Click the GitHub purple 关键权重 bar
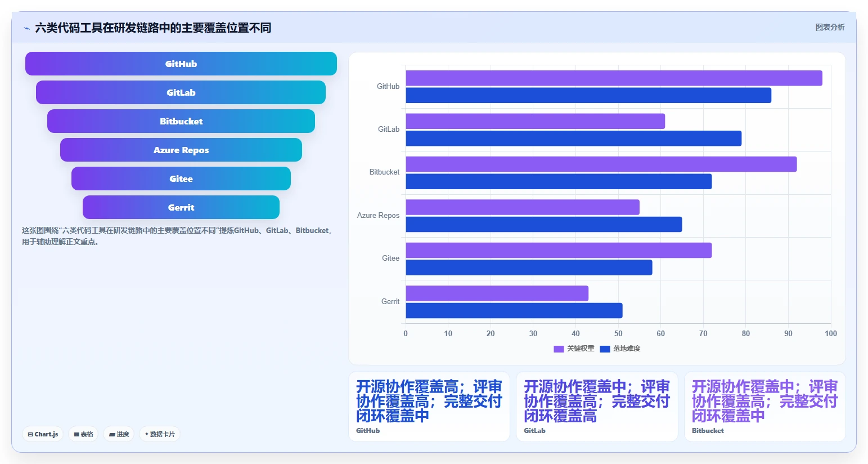 pyautogui.click(x=614, y=78)
